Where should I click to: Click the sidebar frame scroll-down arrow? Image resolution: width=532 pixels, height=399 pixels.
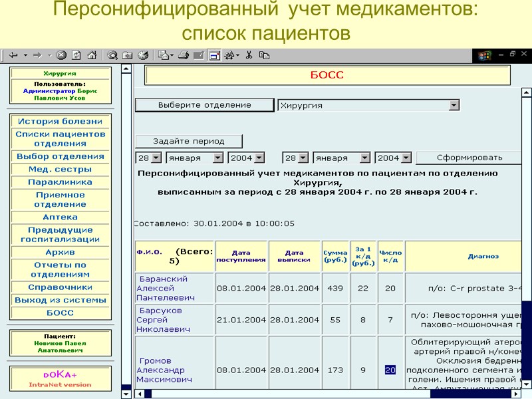coord(126,394)
